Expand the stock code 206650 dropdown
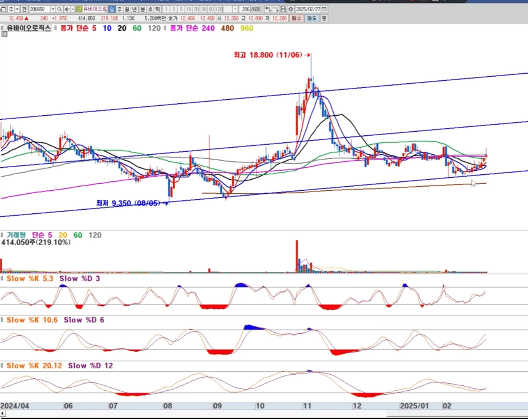 click(x=53, y=9)
